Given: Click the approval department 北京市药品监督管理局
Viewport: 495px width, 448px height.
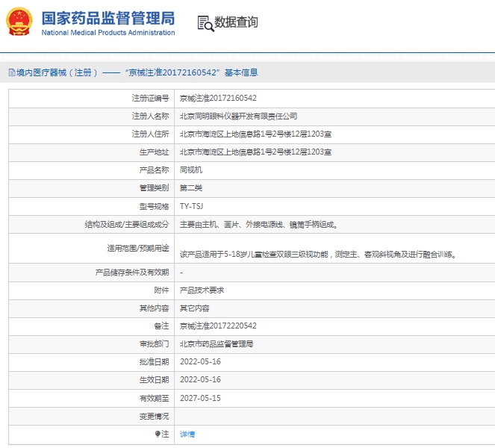Looking at the screenshot, I should tap(217, 344).
